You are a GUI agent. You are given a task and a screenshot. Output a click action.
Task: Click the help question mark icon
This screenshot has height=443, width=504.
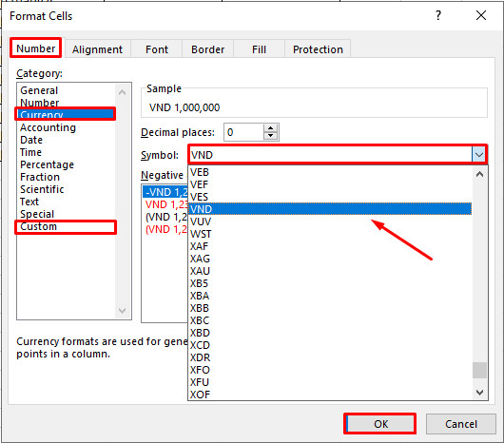pos(438,15)
